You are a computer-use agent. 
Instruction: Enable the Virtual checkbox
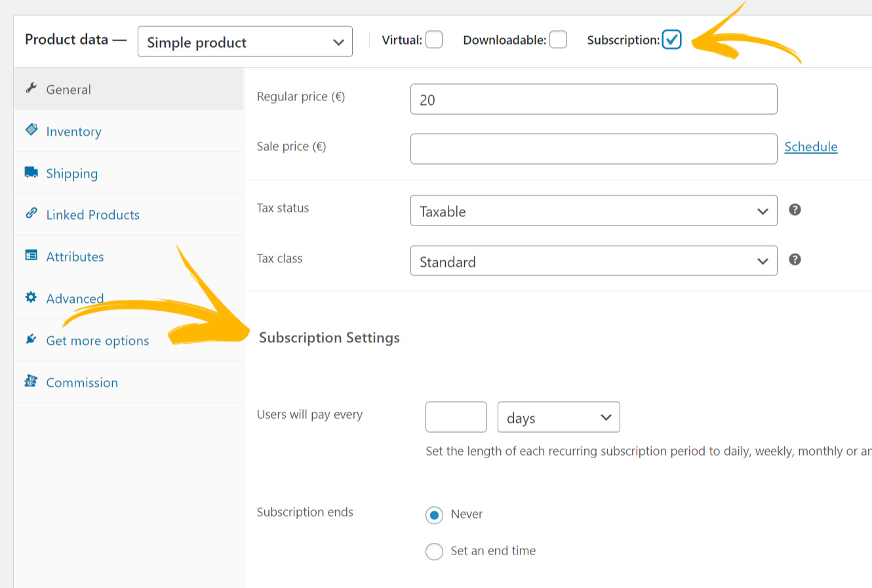(434, 40)
